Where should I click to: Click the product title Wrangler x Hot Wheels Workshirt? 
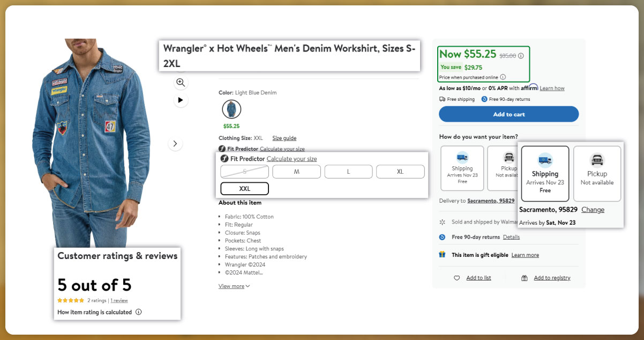(289, 55)
